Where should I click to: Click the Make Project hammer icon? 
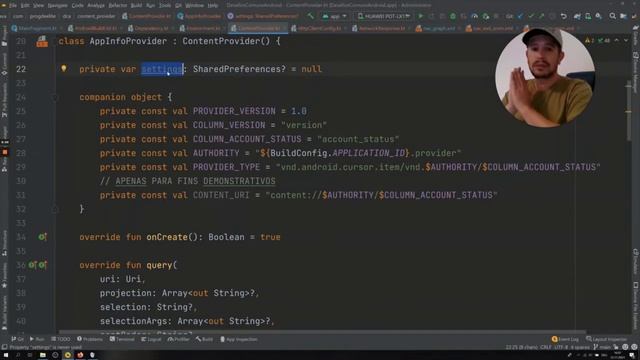[311, 16]
